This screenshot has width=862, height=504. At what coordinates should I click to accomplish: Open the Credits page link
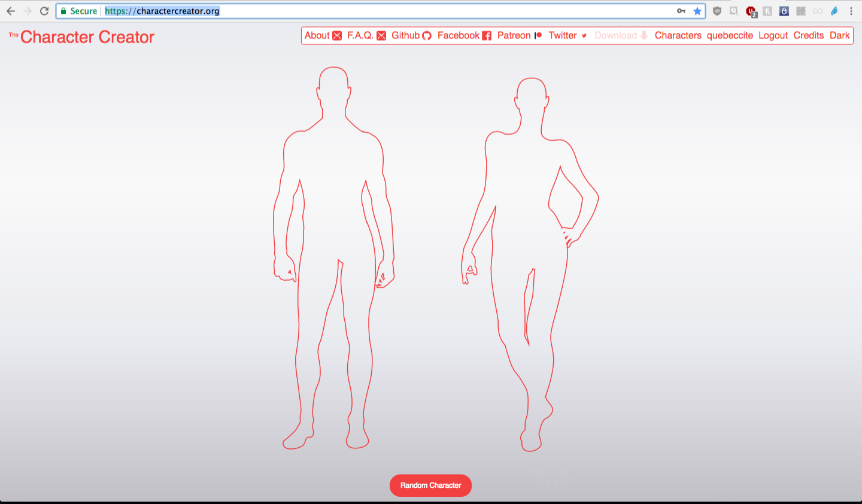coord(809,35)
